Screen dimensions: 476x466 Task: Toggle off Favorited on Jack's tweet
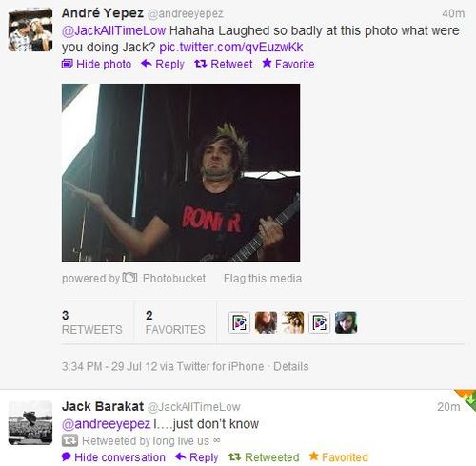point(339,457)
